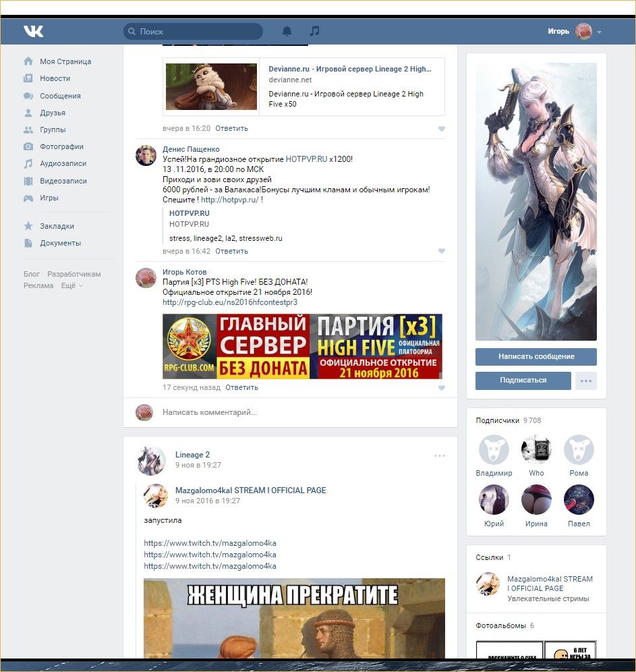
Task: Open the first twitch.tv/mazgalomo4ka link
Action: pyautogui.click(x=210, y=543)
